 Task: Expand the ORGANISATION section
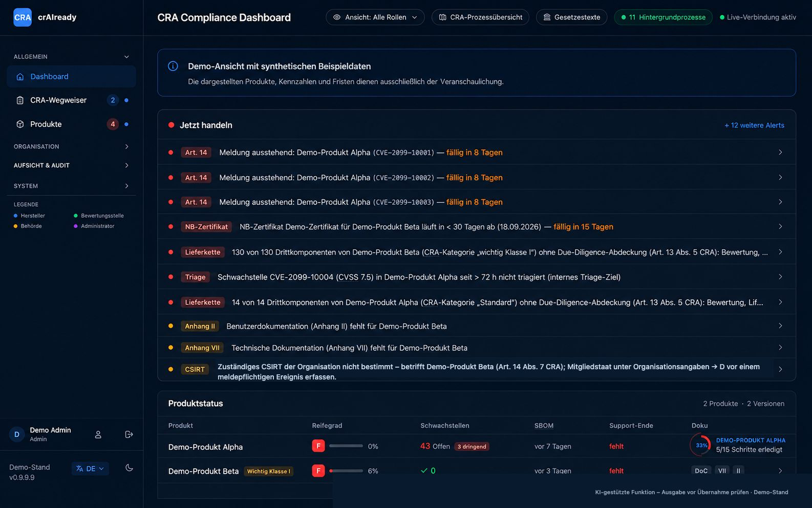tap(126, 147)
